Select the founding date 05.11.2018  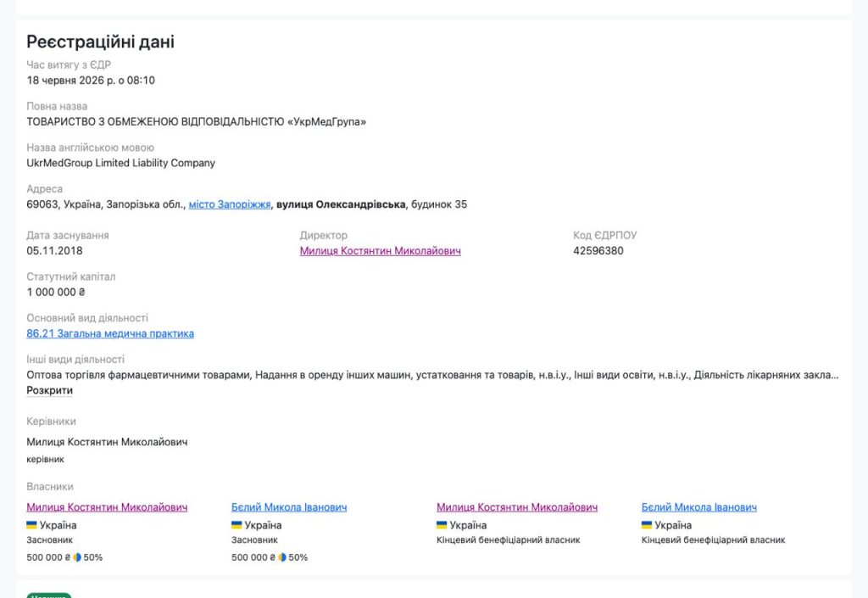click(x=54, y=251)
